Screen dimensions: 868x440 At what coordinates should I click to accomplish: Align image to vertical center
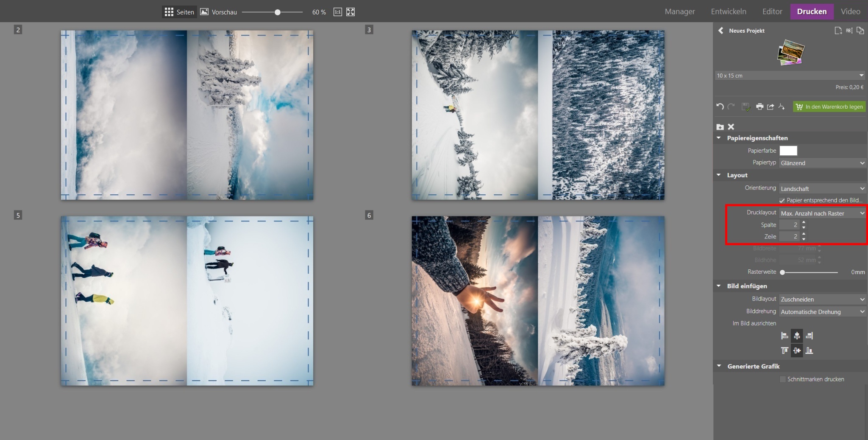point(797,350)
